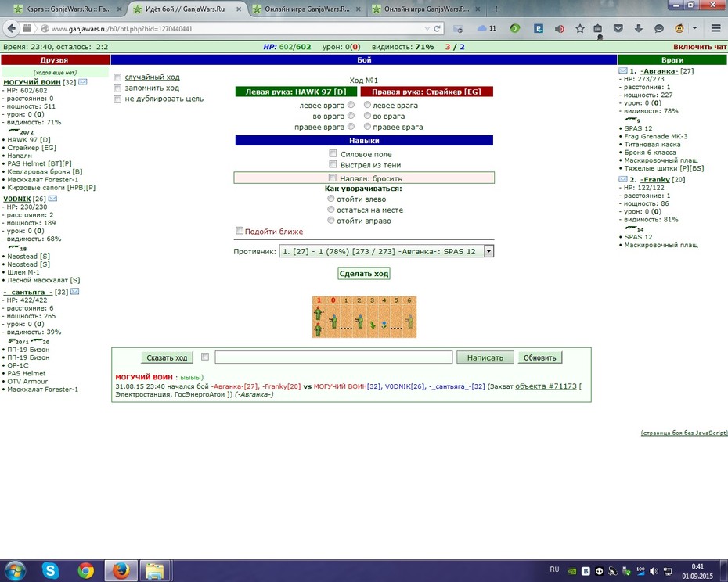
Task: Click the monkey face extension icon
Action: [x=679, y=28]
